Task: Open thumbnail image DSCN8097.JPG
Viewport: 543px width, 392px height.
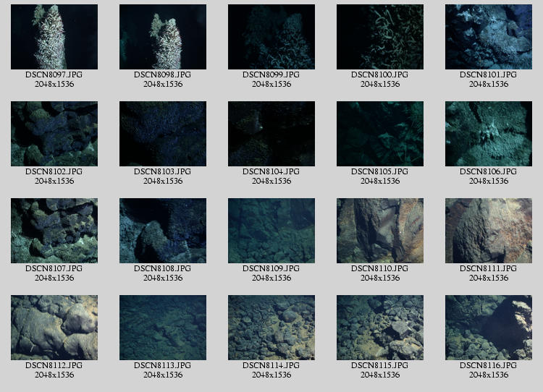Action: 54,37
